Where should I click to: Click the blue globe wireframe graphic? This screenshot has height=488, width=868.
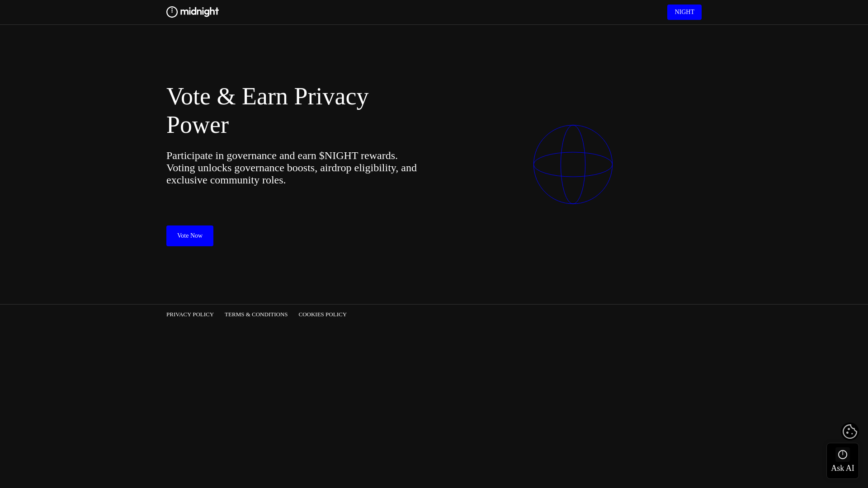(x=573, y=164)
